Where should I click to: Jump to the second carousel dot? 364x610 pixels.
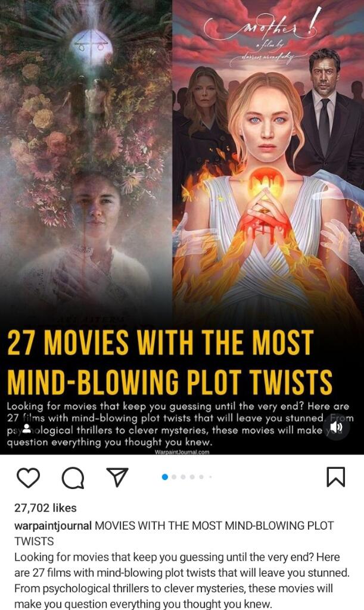point(174,477)
